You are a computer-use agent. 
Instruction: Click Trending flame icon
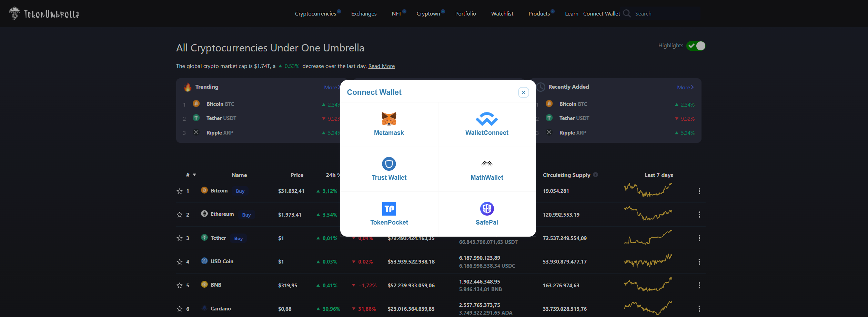pos(188,87)
